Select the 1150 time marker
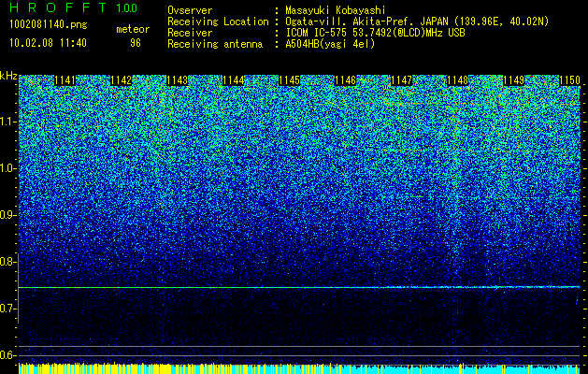The image size is (588, 374). point(569,80)
